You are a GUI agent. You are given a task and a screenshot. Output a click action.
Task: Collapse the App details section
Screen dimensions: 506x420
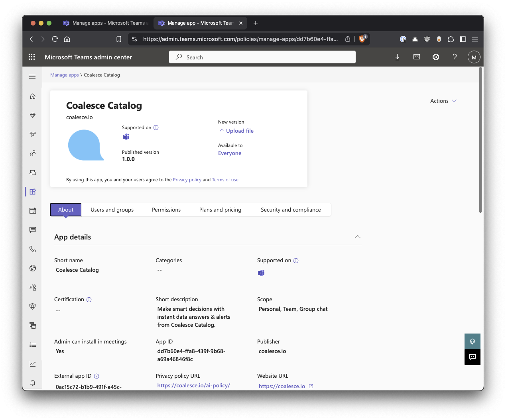coord(358,237)
